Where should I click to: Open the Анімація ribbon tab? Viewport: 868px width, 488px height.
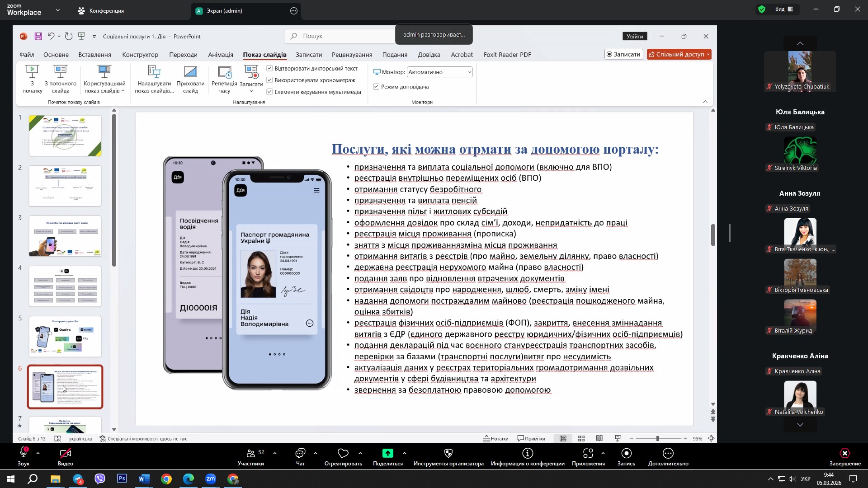221,55
